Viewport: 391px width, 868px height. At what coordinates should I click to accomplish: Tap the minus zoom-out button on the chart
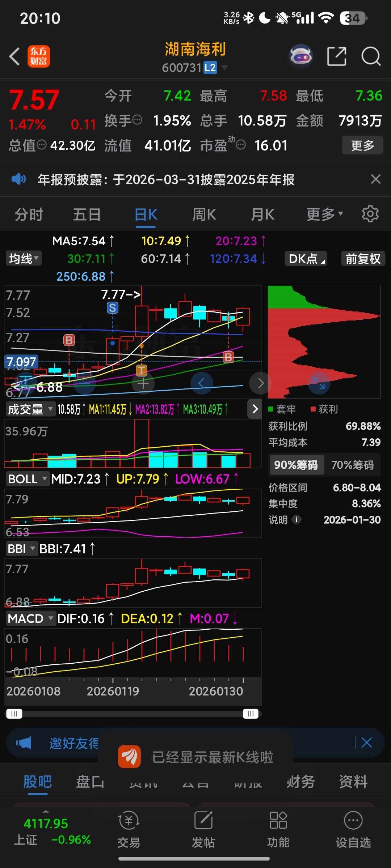[x=84, y=383]
